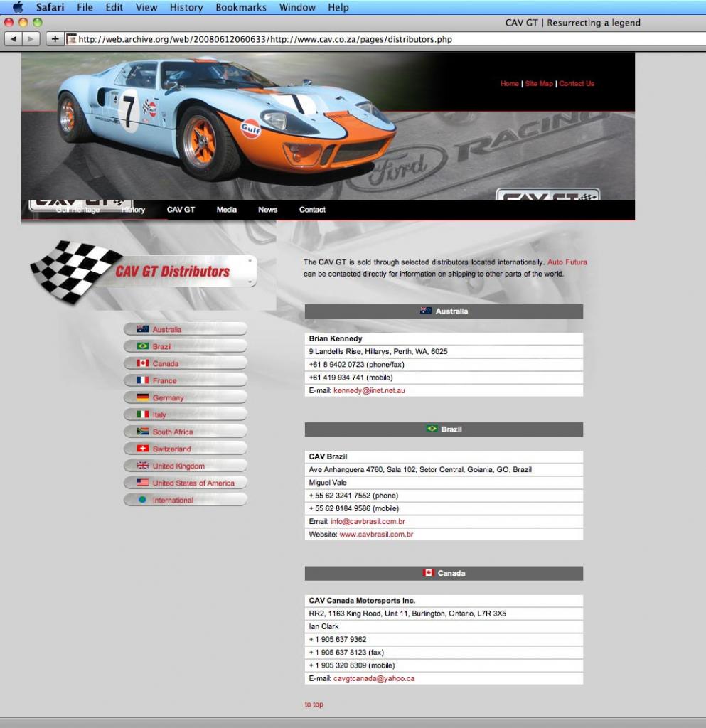The image size is (706, 728).
Task: Click the United Kingdom flag icon
Action: coord(142,466)
